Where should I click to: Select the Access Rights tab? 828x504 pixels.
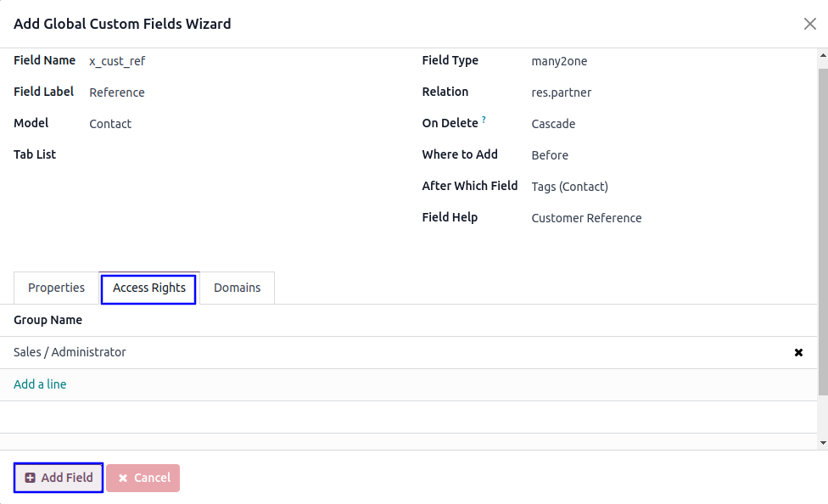tap(149, 288)
